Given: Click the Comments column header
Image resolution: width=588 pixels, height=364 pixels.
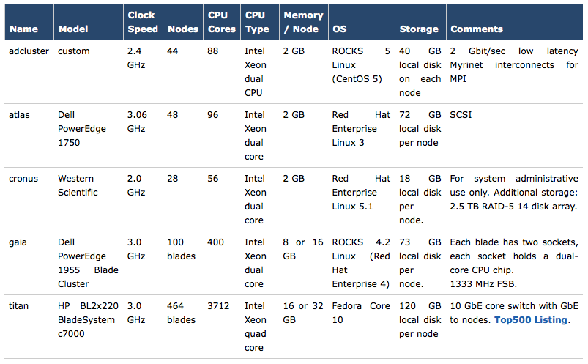Looking at the screenshot, I should click(477, 29).
